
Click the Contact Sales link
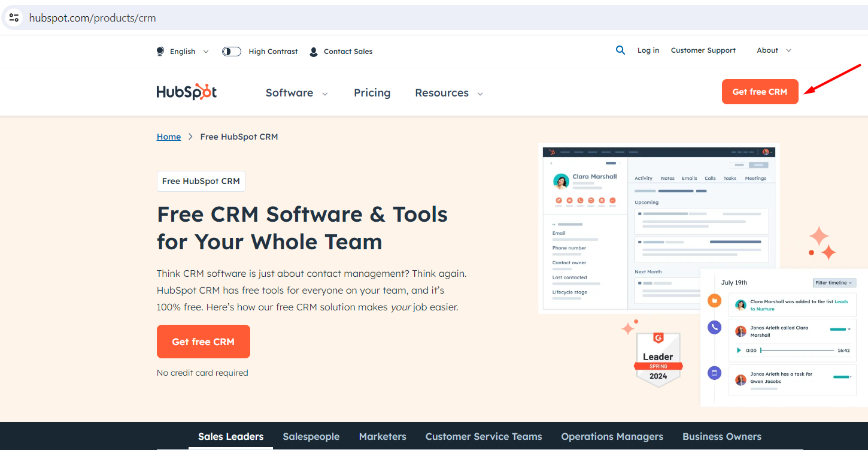click(348, 52)
